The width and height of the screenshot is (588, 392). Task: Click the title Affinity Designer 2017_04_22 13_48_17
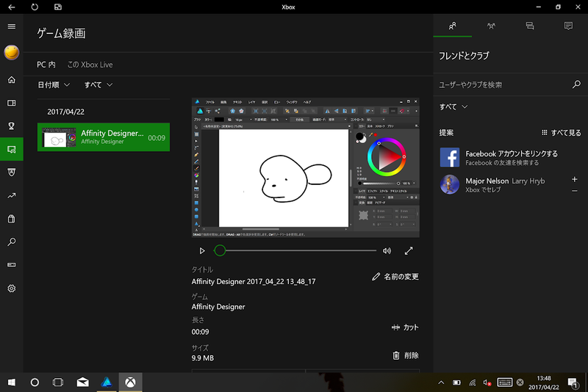[x=254, y=282]
